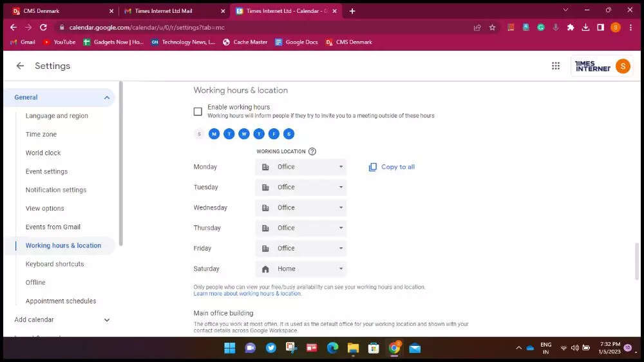644x362 pixels.
Task: Open File Explorer from the taskbar
Action: [353, 348]
